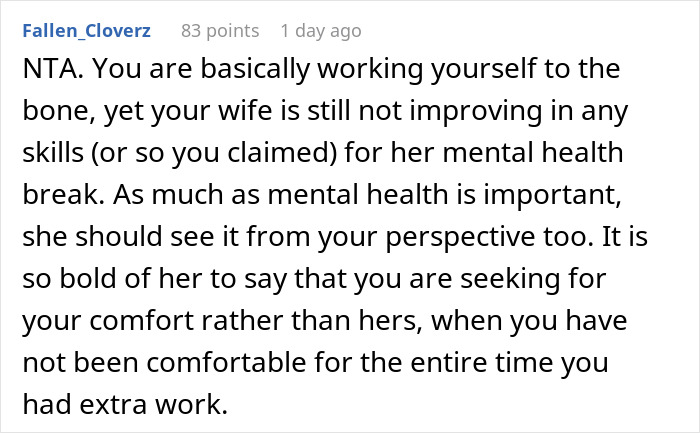Open the Fallen_Cloverz user profile

[85, 31]
